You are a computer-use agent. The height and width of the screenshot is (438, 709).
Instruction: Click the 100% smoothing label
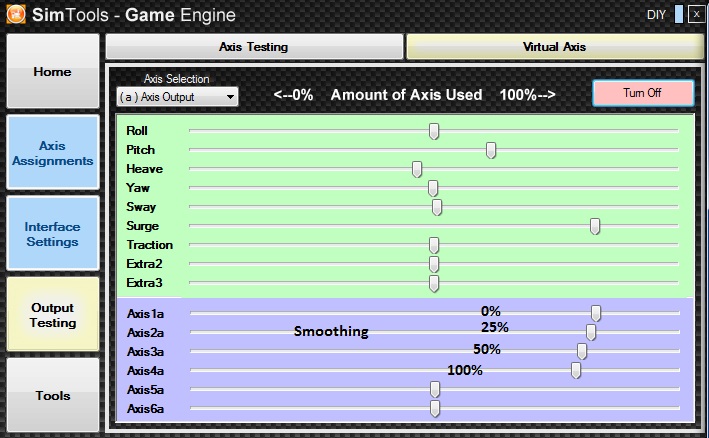465,370
